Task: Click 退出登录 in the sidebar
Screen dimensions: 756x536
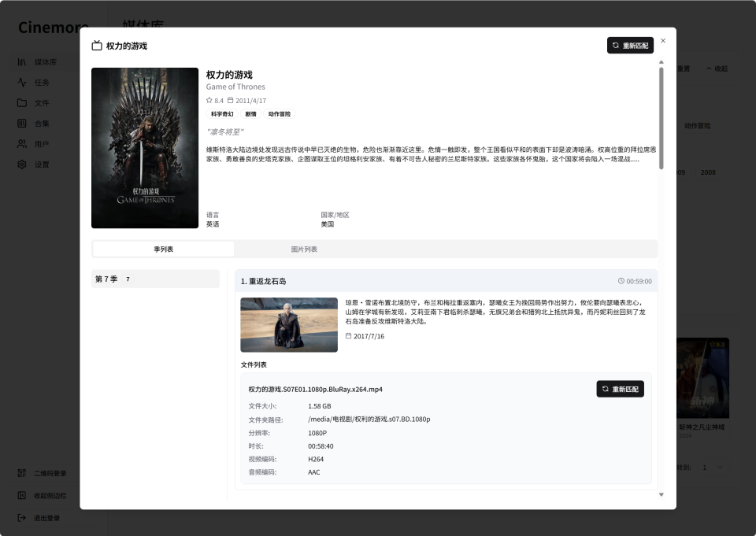Action: pyautogui.click(x=46, y=518)
